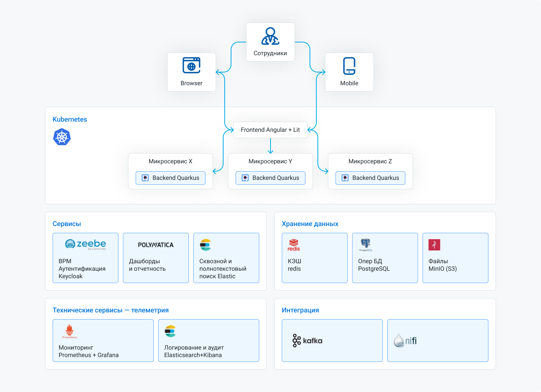
Task: Click the Сотрудники employees icon
Action: pos(270,36)
